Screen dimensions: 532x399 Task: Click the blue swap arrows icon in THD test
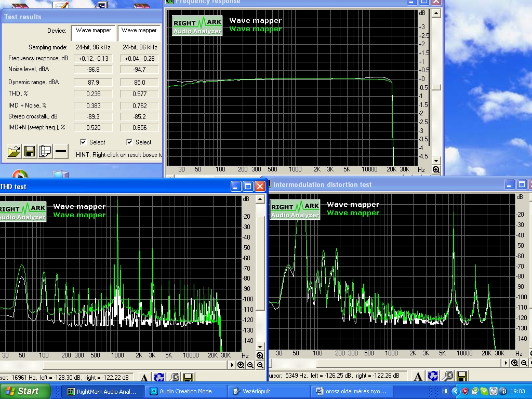click(159, 377)
